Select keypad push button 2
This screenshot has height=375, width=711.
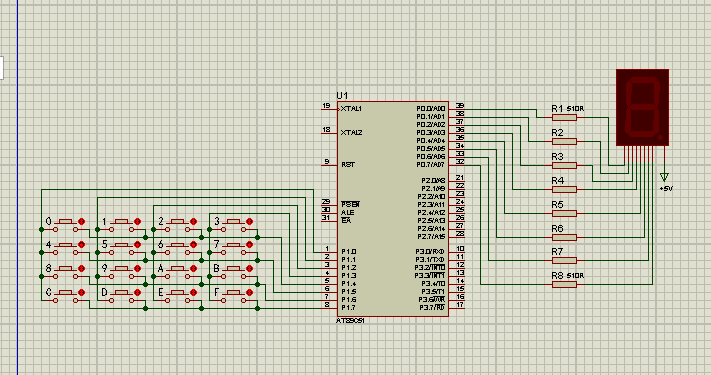(178, 225)
